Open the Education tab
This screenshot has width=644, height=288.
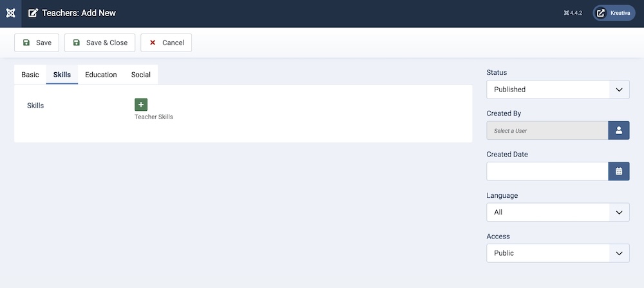point(101,74)
